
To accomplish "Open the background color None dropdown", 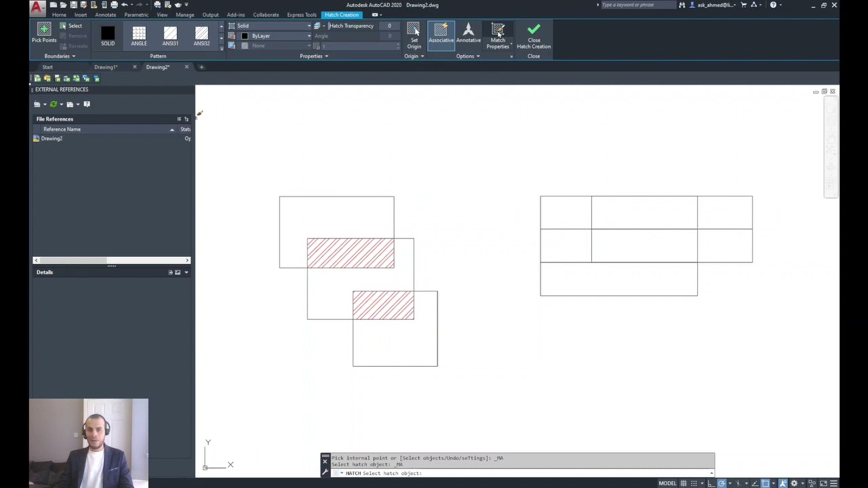I will 275,45.
